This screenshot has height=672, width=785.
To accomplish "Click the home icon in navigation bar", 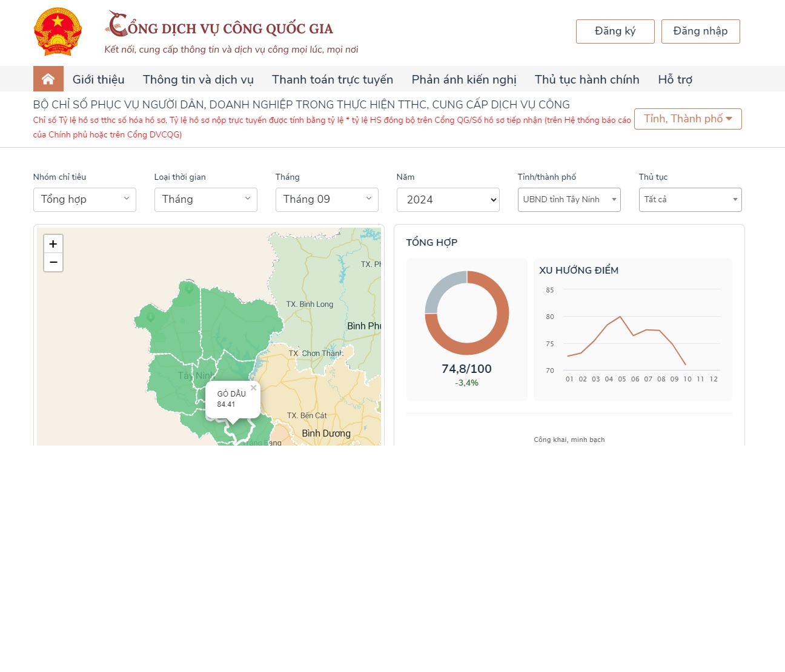I will [x=48, y=79].
